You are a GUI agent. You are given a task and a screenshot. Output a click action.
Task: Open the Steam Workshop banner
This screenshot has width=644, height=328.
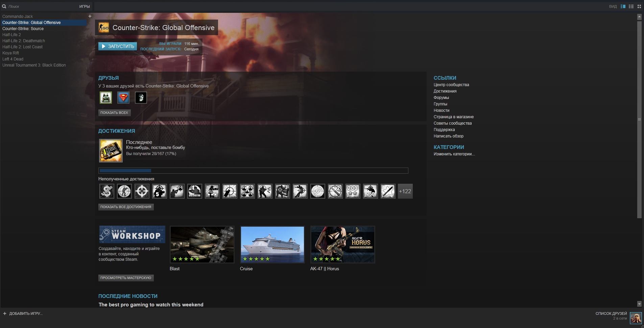click(x=132, y=234)
